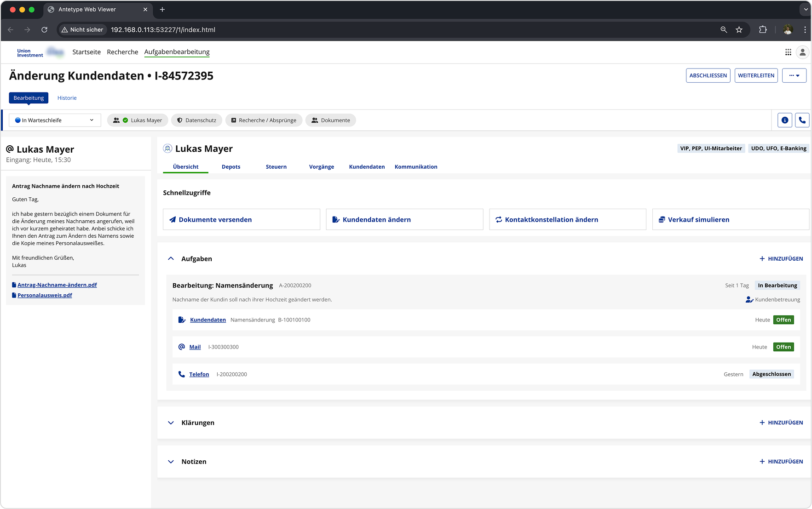Click the Datenschutz chip
This screenshot has width=812, height=509.
point(196,120)
